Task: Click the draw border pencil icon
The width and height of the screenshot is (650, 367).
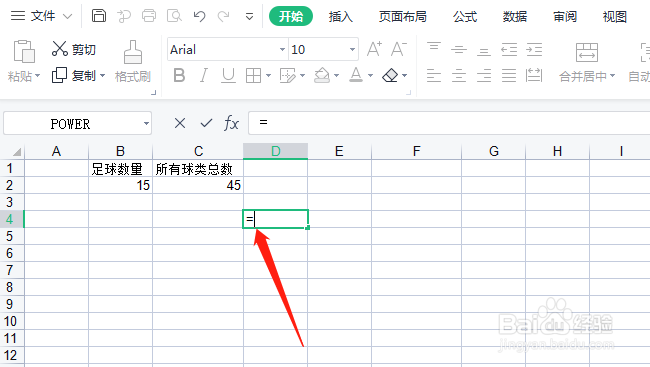Action: (x=288, y=76)
